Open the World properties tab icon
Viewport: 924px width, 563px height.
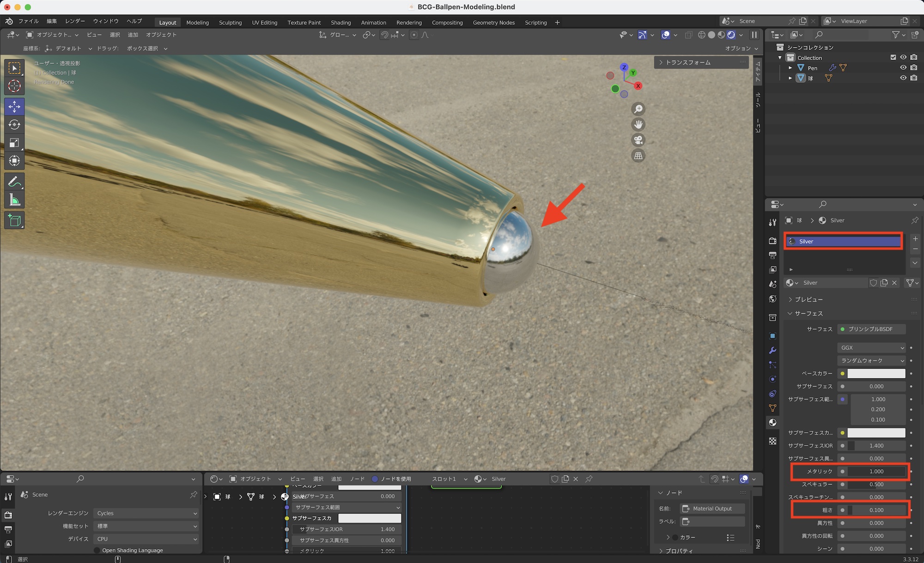click(772, 299)
